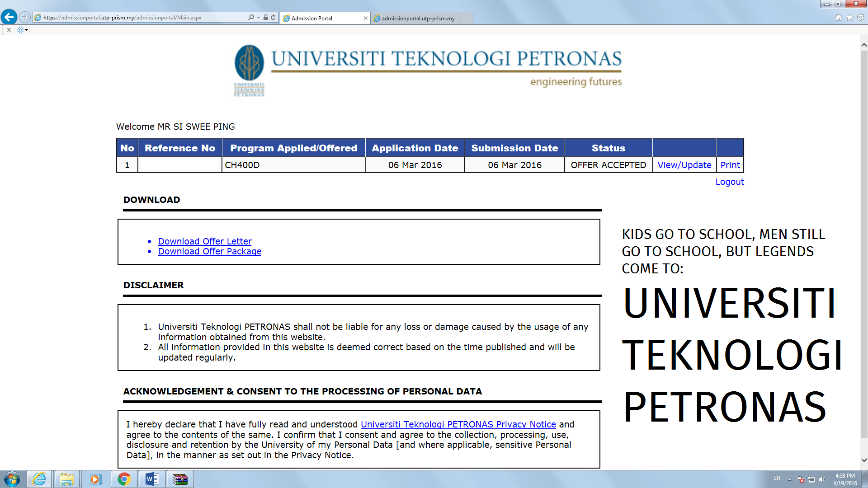Launch Google Chrome from taskbar
The width and height of the screenshot is (868, 488).
tap(124, 479)
